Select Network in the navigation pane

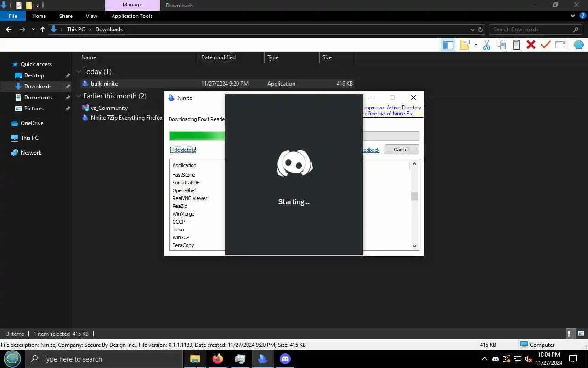pos(31,153)
